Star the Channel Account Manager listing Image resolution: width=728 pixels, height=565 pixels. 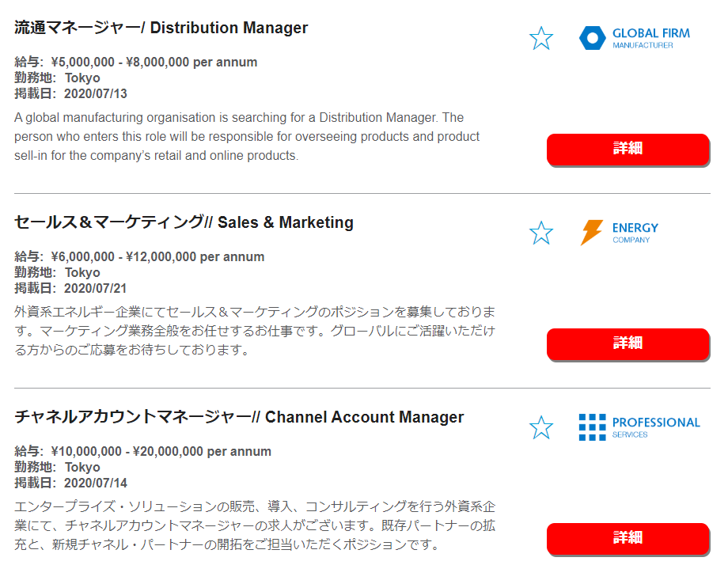tap(541, 427)
